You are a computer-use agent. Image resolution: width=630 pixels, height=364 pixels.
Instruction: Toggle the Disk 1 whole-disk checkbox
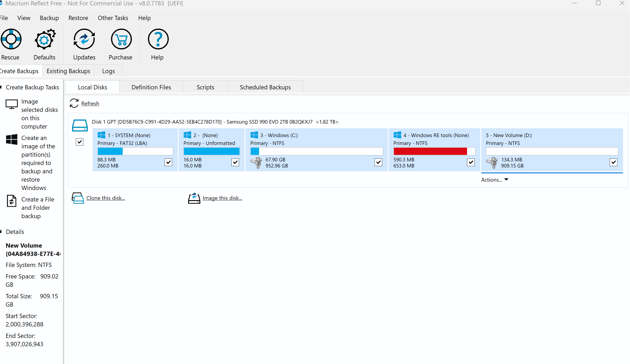click(79, 142)
